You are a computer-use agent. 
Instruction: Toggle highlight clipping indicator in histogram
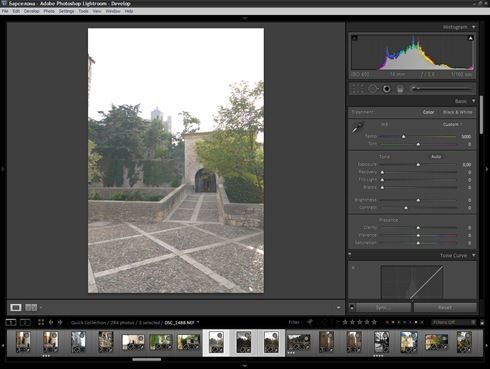tap(470, 38)
